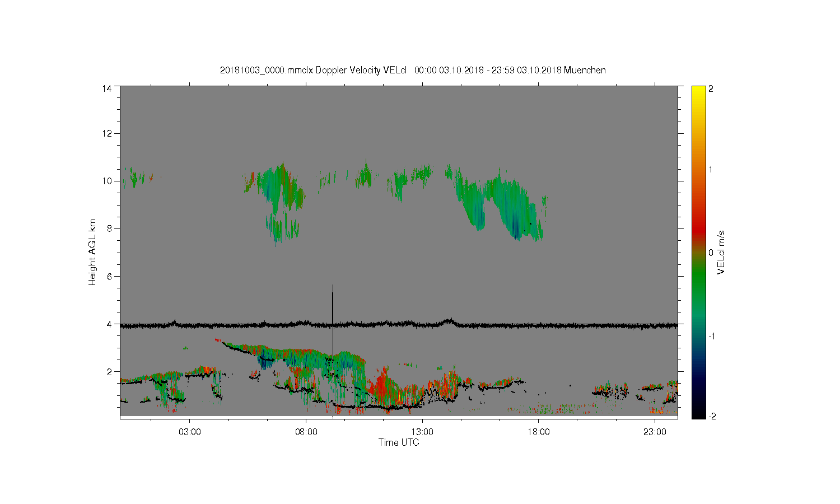The image size is (840, 504).
Task: Click the height axis label 14
Action: coord(106,88)
